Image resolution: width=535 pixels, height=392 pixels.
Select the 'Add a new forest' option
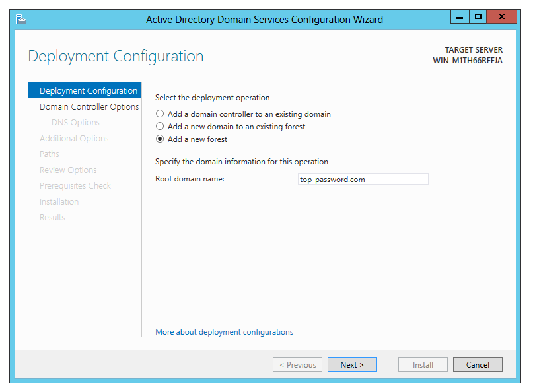[x=160, y=139]
